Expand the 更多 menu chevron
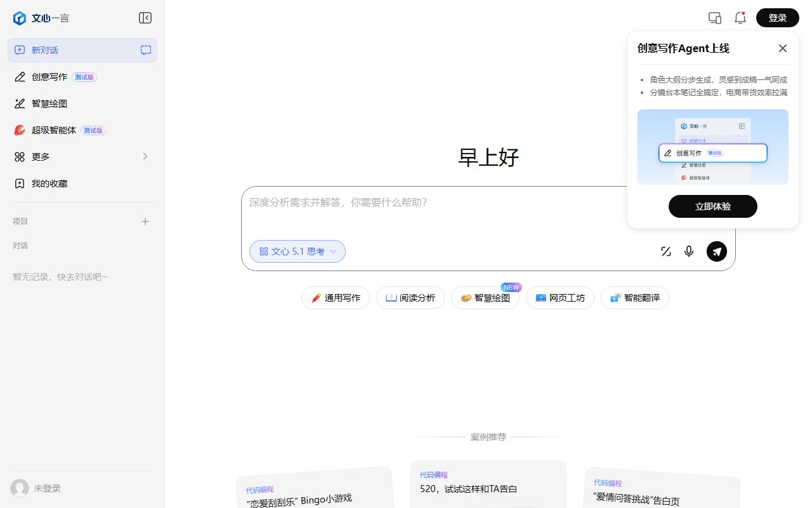This screenshot has width=812, height=508. [x=145, y=156]
